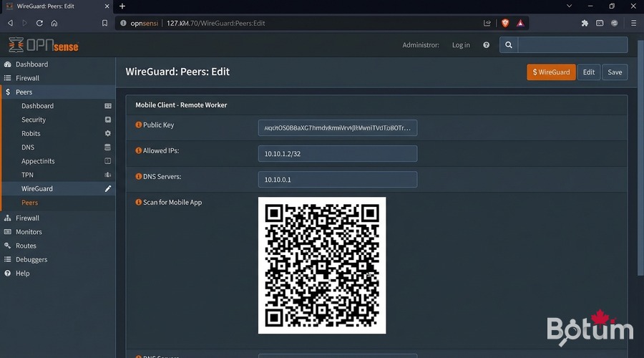Click the Administror label
The width and height of the screenshot is (644, 358).
coord(421,45)
